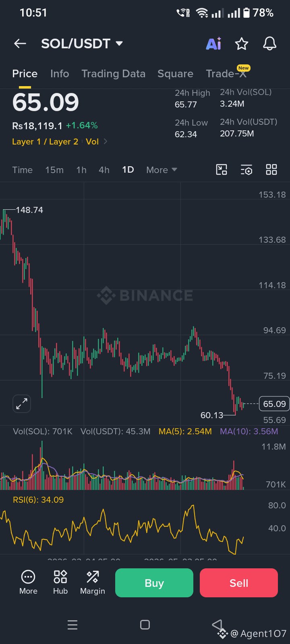Tap the back arrow icon

pos(20,43)
